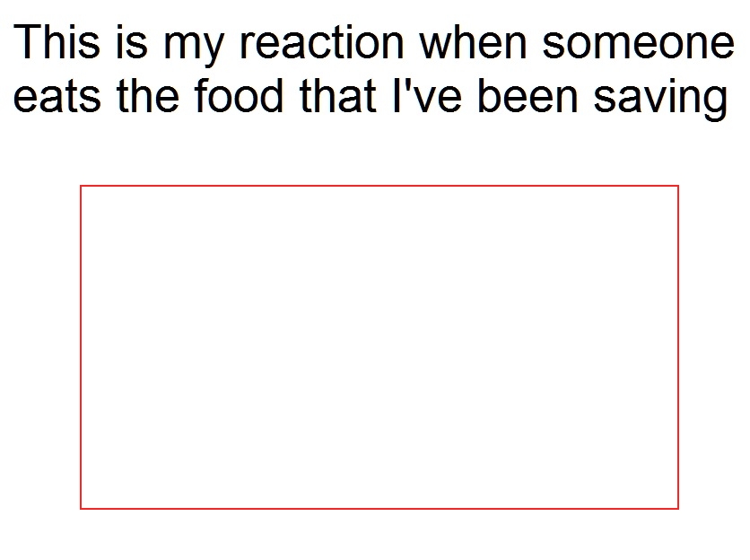This screenshot has height=560, width=750.
Task: Click the word "when" in the caption
Action: 473,42
